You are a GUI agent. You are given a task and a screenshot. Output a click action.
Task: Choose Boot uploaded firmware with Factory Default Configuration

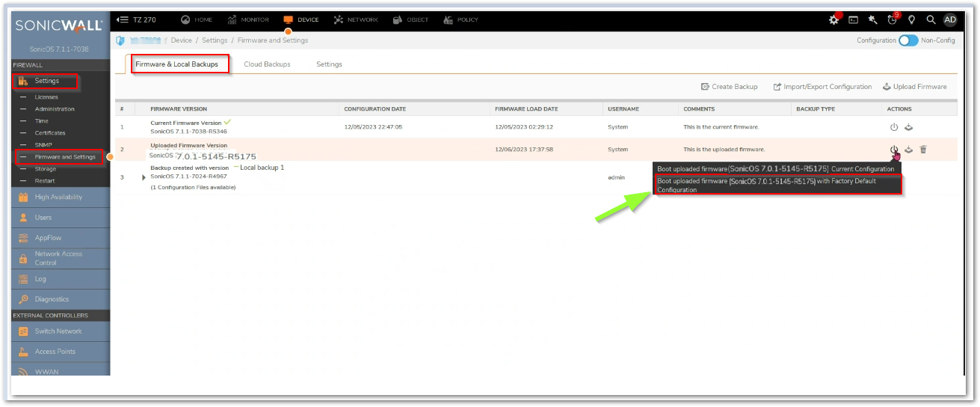tap(778, 186)
